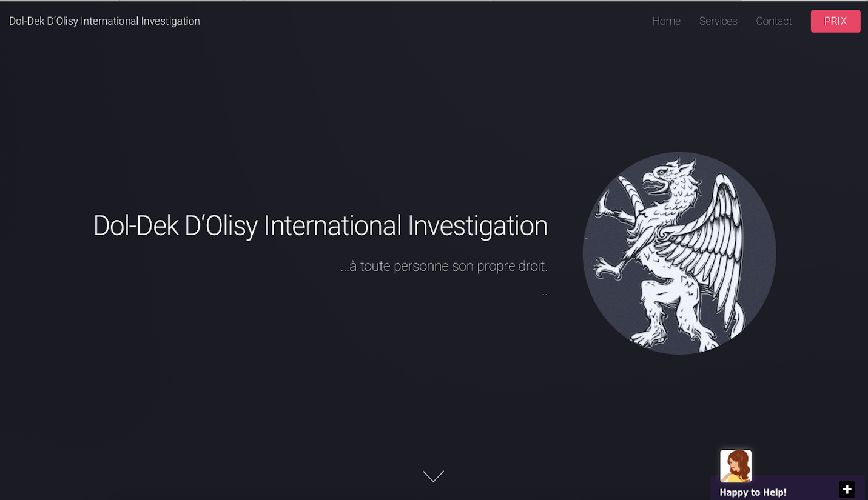The image size is (868, 500).
Task: Click the site title in the header
Action: pyautogui.click(x=104, y=21)
